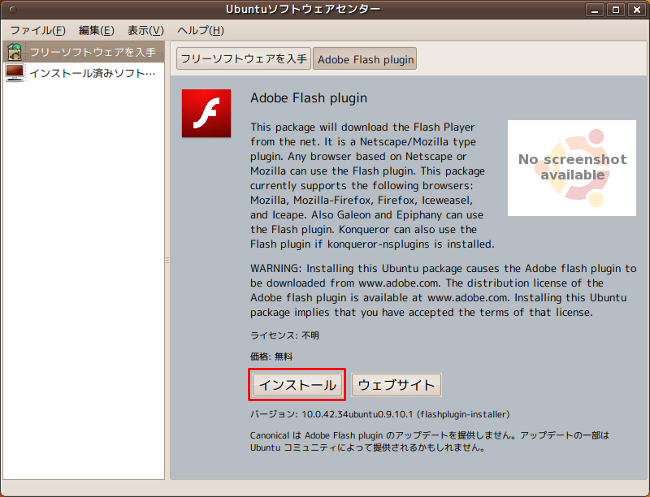Click the red Adobe Flash application icon
This screenshot has width=650, height=497.
point(207,113)
